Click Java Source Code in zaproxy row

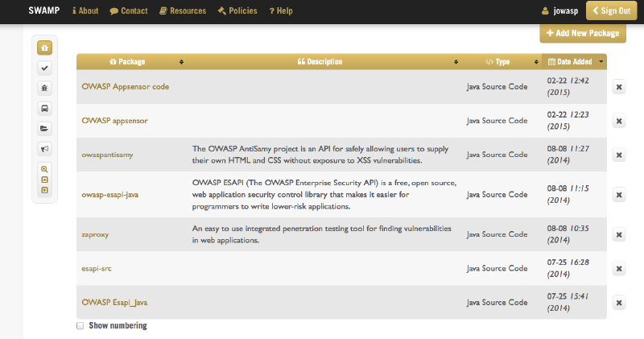coord(497,234)
